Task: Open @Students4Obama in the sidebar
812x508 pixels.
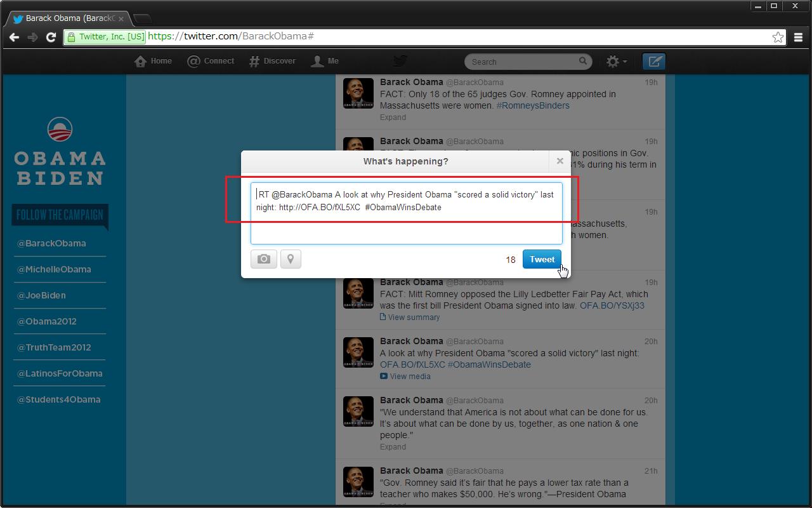Action: [x=58, y=399]
